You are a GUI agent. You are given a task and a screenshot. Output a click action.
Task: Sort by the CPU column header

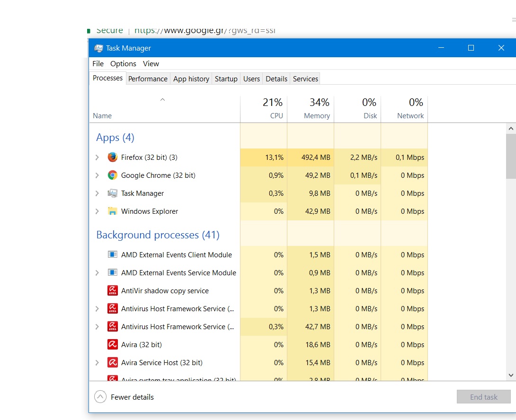tap(264, 109)
